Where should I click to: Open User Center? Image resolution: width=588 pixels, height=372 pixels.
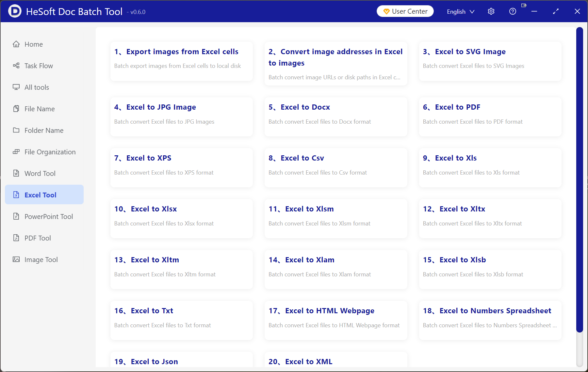coord(405,11)
